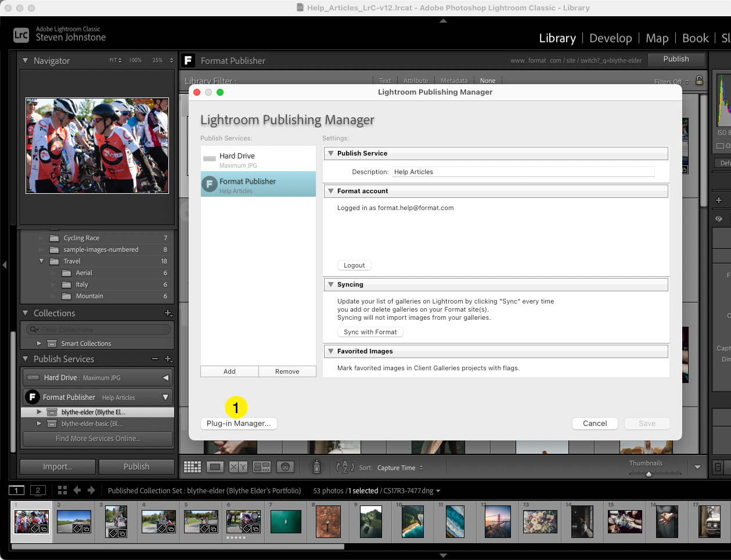Viewport: 731px width, 560px height.
Task: Open the Map module
Action: (657, 38)
